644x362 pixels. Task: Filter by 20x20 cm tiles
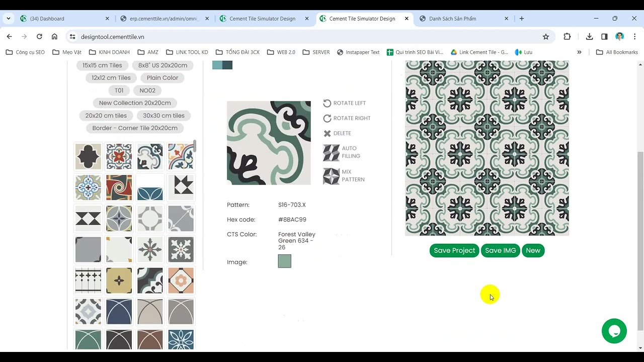click(106, 116)
